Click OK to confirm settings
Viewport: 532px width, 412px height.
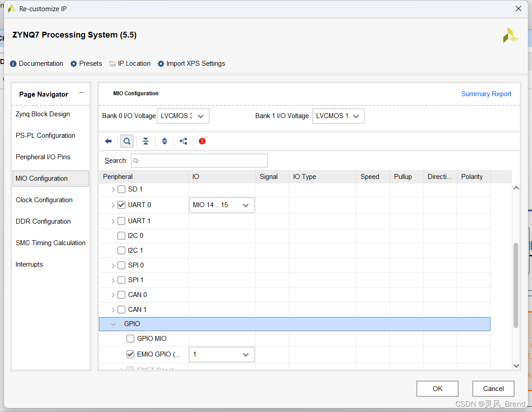(438, 389)
